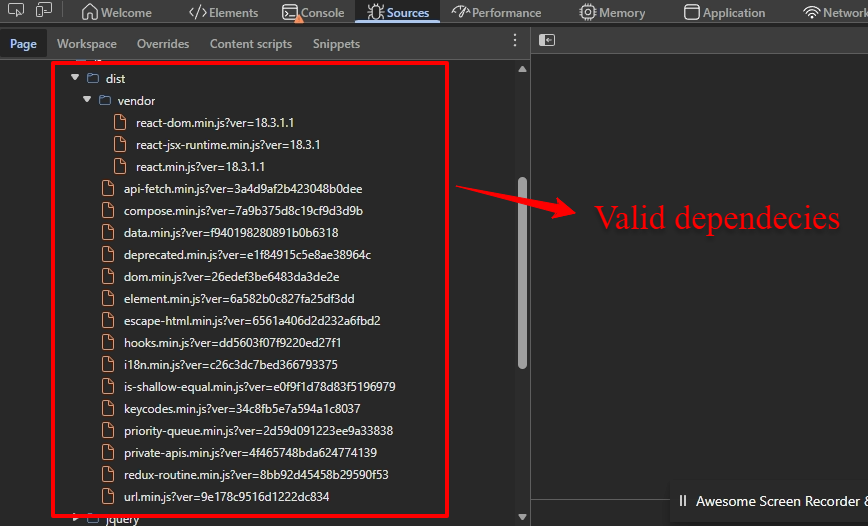
Task: Open the Performance tab
Action: [497, 12]
